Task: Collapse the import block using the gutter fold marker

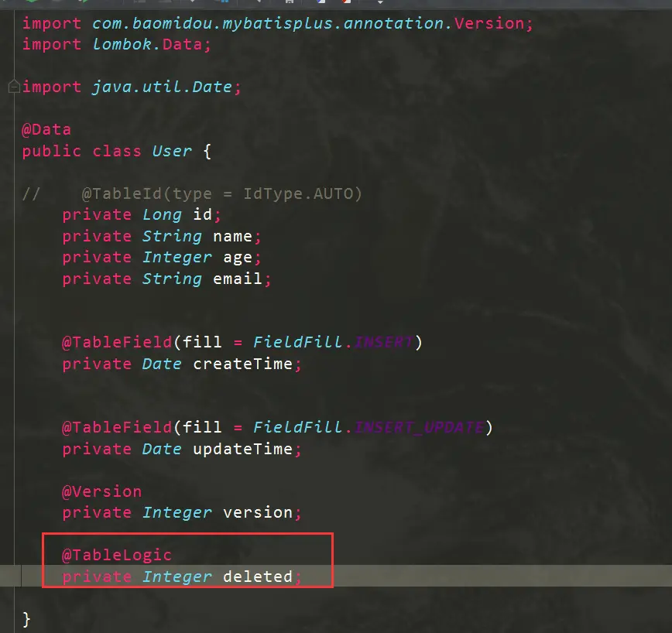Action: pos(14,87)
